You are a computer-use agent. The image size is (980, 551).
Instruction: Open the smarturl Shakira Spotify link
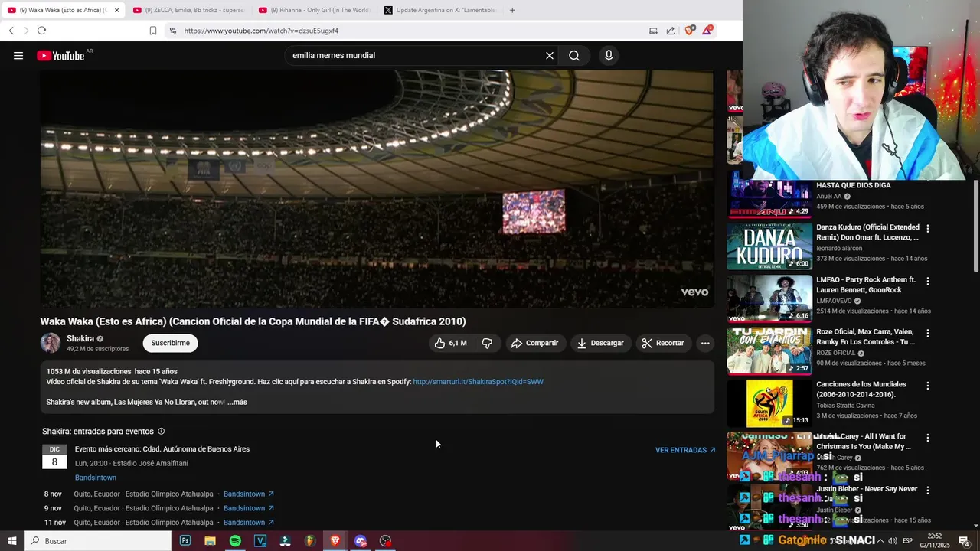(x=478, y=382)
